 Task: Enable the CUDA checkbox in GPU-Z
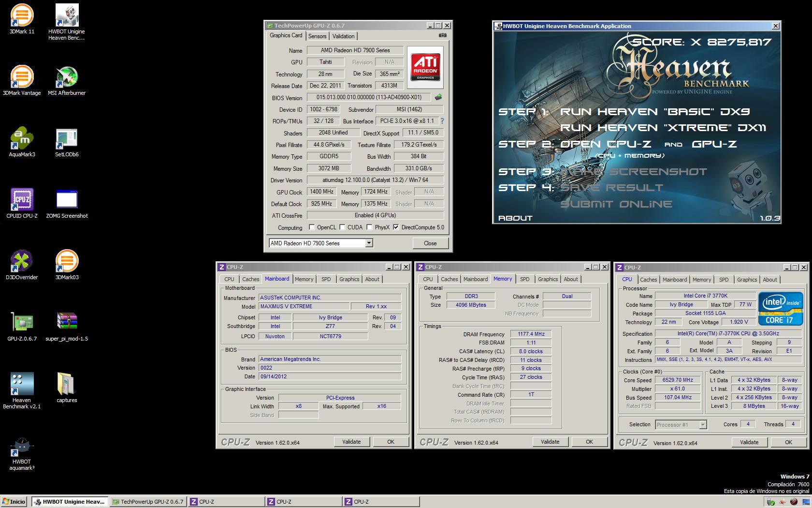[x=342, y=227]
